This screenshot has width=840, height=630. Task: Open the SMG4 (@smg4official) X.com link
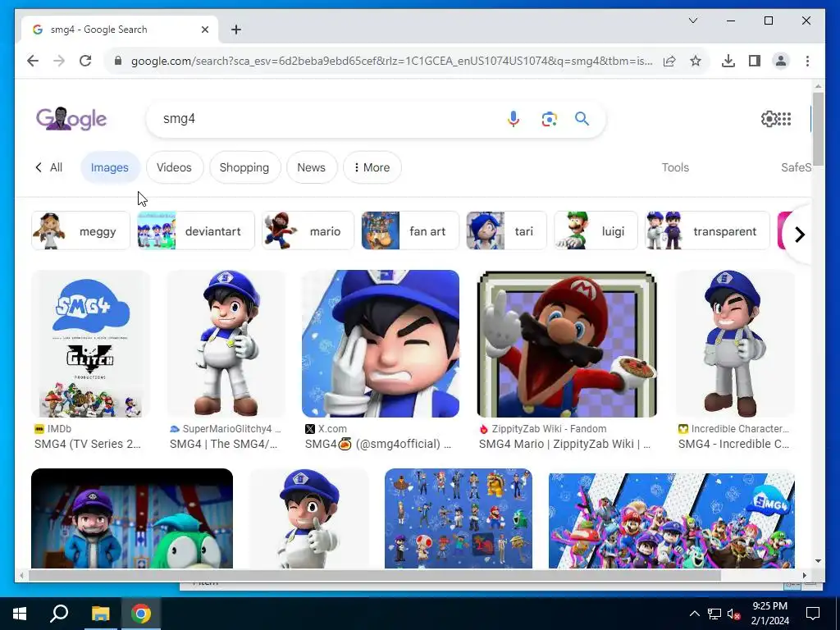tap(378, 444)
